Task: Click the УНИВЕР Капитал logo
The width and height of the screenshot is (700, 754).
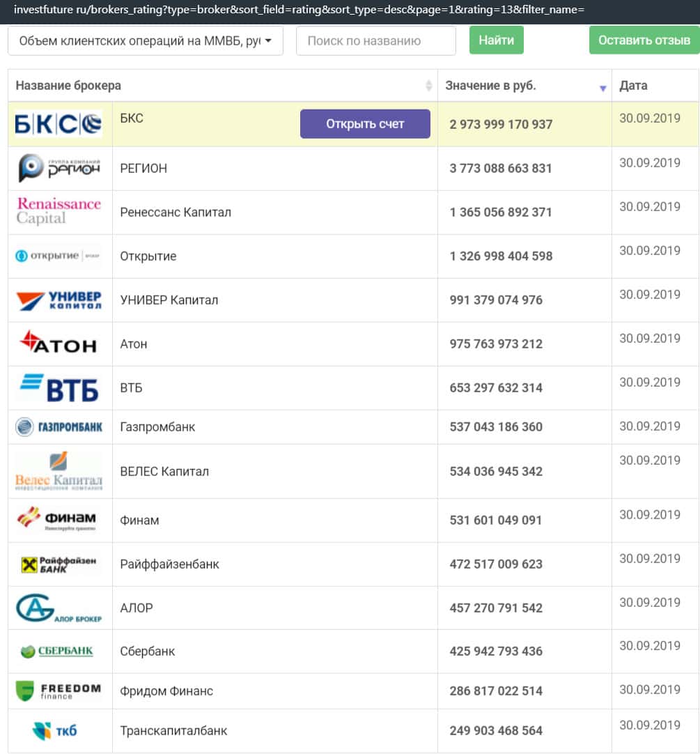Action: (x=59, y=300)
